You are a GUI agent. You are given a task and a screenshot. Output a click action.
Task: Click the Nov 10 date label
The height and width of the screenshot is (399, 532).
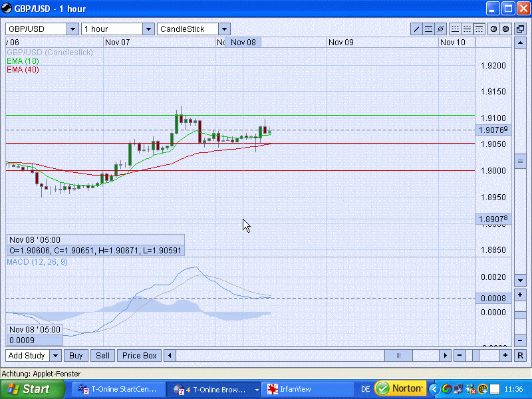pyautogui.click(x=453, y=43)
